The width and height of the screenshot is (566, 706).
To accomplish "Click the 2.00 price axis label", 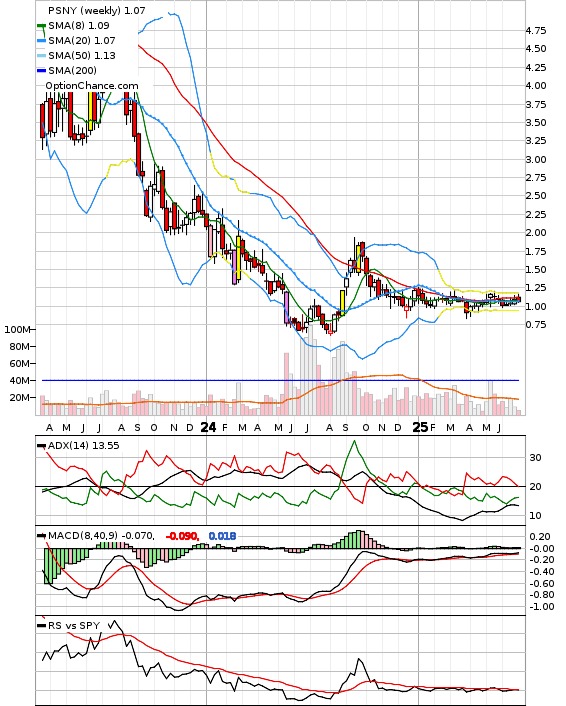I will coord(536,233).
